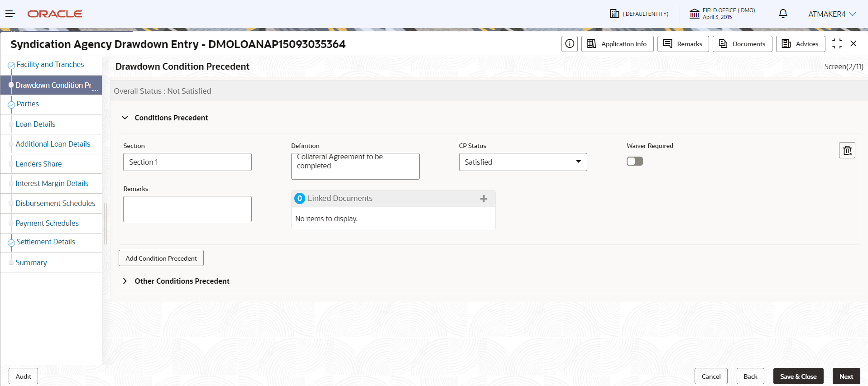This screenshot has width=868, height=386.
Task: Click the Field Office bank icon
Action: tap(695, 14)
